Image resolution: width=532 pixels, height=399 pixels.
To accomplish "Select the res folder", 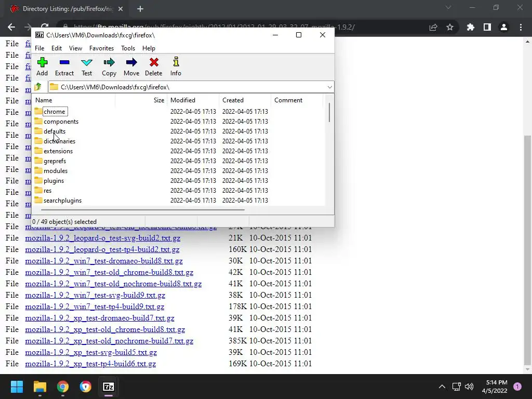I will tap(47, 190).
